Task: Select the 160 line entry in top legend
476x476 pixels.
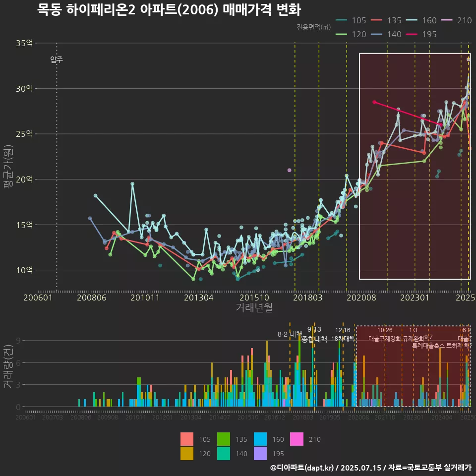Action: [x=421, y=20]
